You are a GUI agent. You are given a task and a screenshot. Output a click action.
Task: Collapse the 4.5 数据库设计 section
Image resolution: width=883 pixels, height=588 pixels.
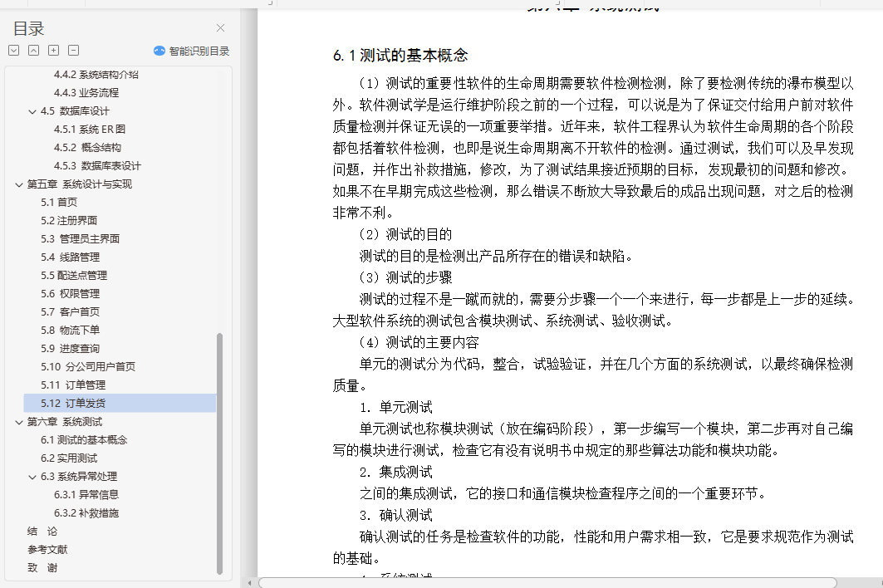32,111
